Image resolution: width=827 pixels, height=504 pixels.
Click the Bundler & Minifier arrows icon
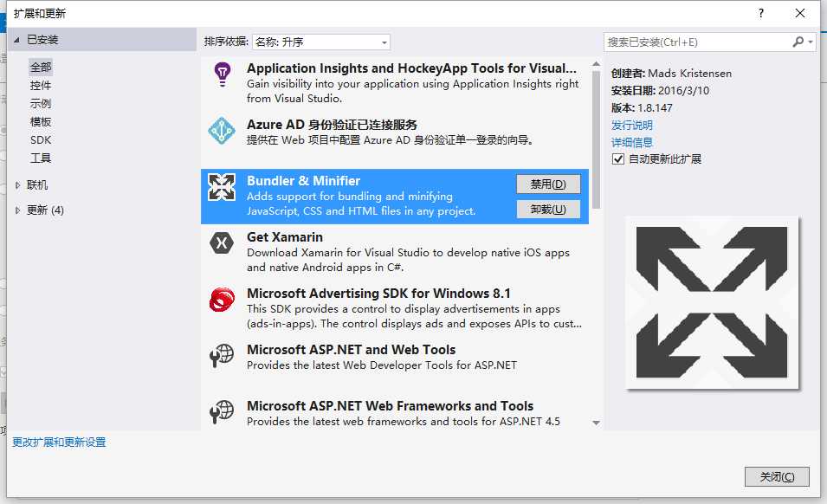click(222, 187)
